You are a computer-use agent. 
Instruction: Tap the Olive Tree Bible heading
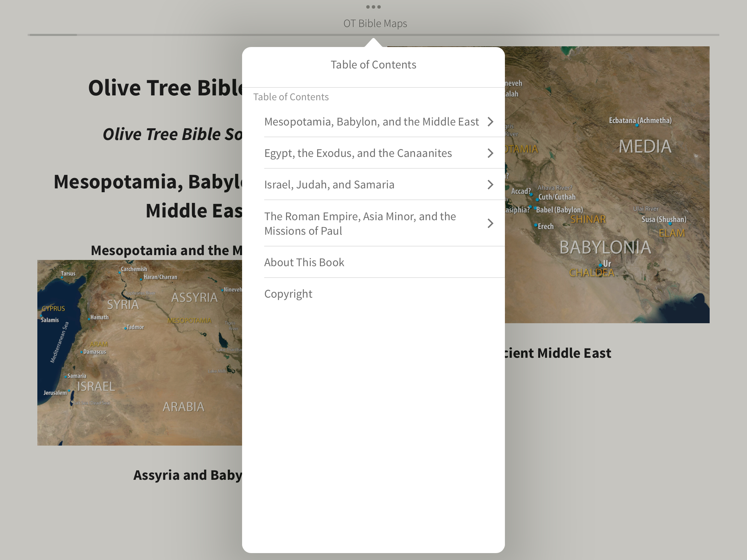pos(165,88)
